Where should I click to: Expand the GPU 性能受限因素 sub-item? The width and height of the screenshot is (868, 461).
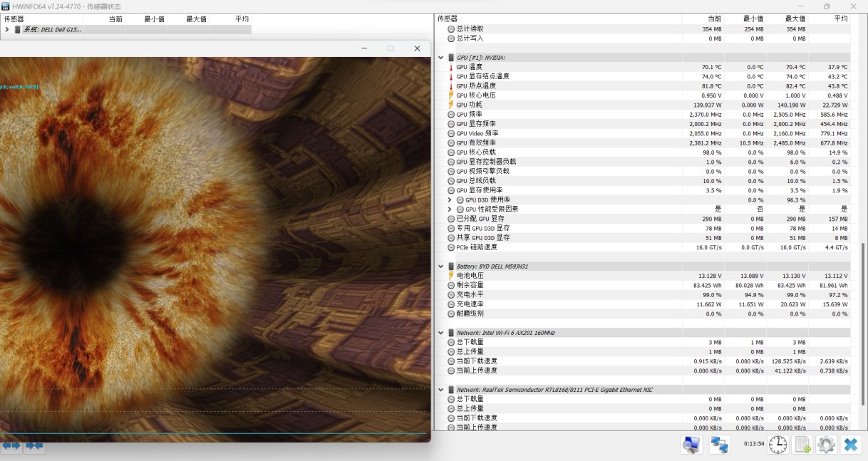point(450,209)
